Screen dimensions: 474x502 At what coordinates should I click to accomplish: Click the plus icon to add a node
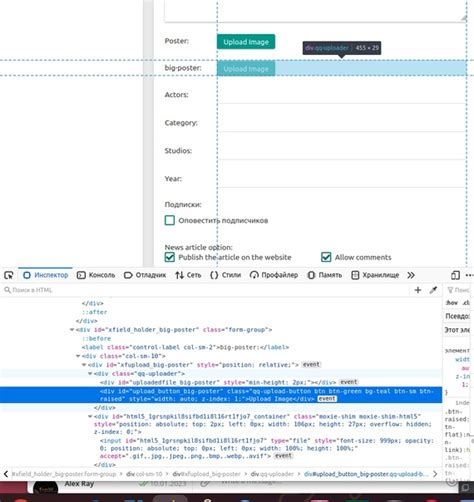point(418,290)
